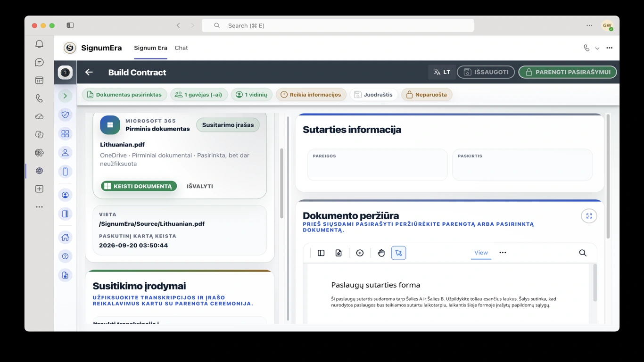Open the call options dropdown chevron

[x=597, y=48]
